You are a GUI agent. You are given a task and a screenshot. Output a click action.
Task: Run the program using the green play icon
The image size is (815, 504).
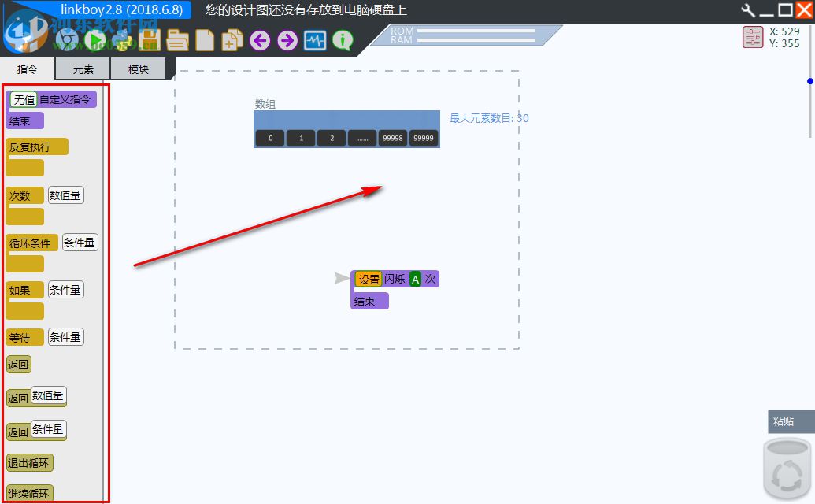pos(95,40)
